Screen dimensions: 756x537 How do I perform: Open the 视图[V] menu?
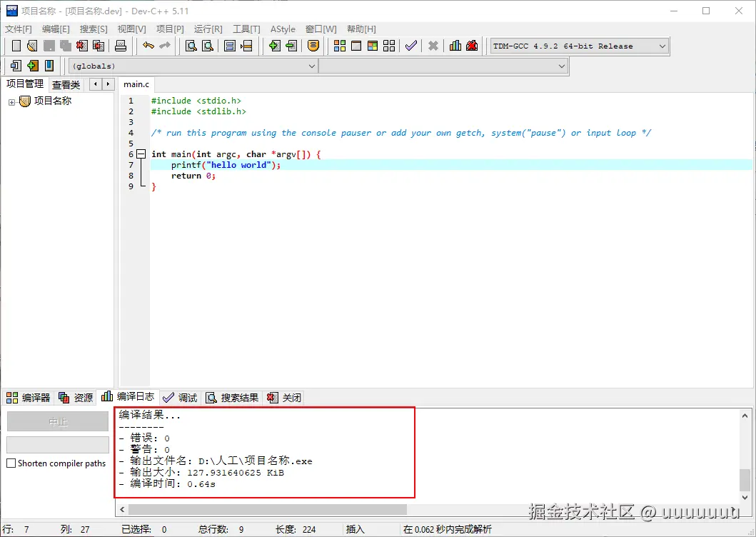pyautogui.click(x=131, y=29)
